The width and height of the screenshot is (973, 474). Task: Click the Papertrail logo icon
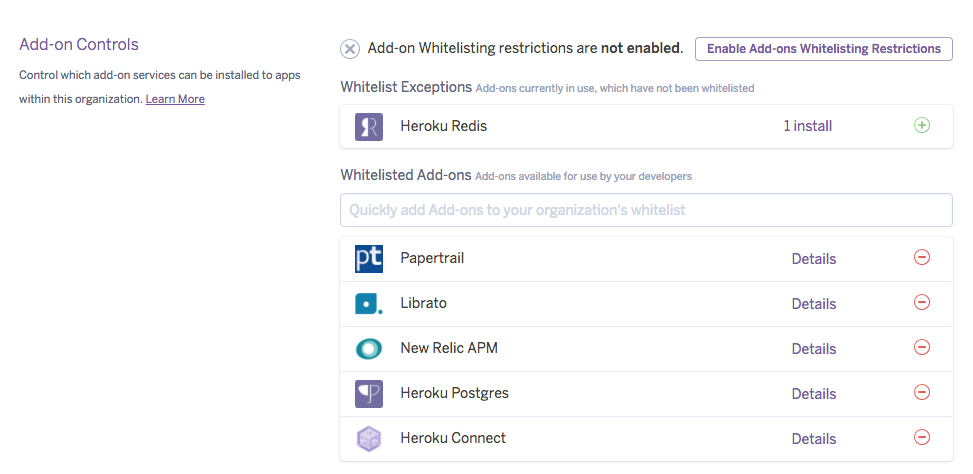tap(369, 259)
